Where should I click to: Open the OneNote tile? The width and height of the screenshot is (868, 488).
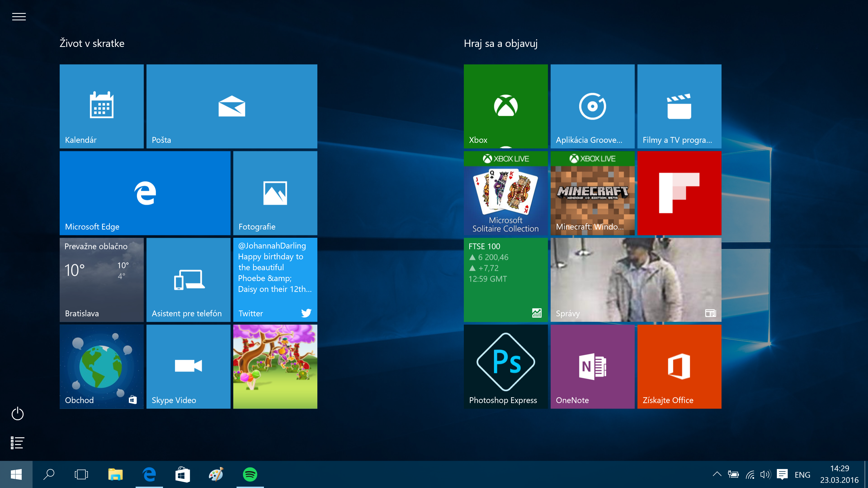point(592,367)
